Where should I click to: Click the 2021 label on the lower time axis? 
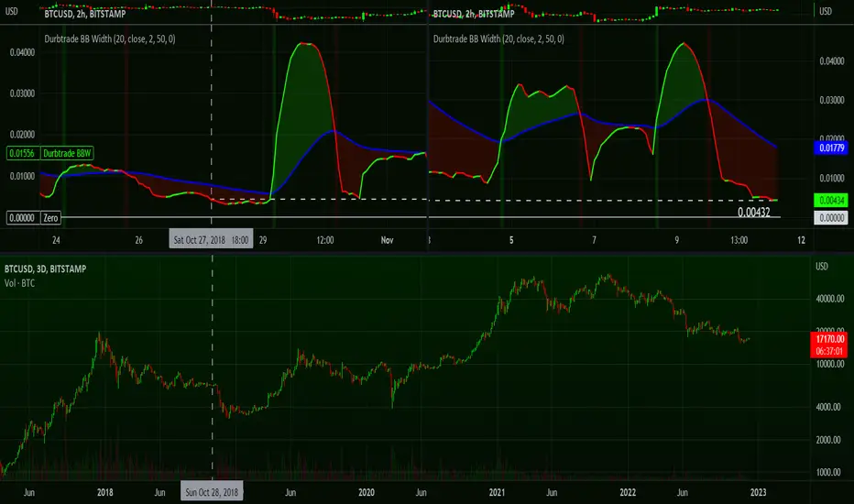click(497, 493)
